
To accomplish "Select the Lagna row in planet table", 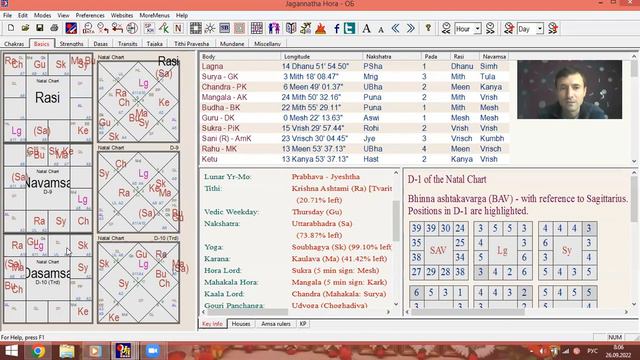I will pos(354,66).
